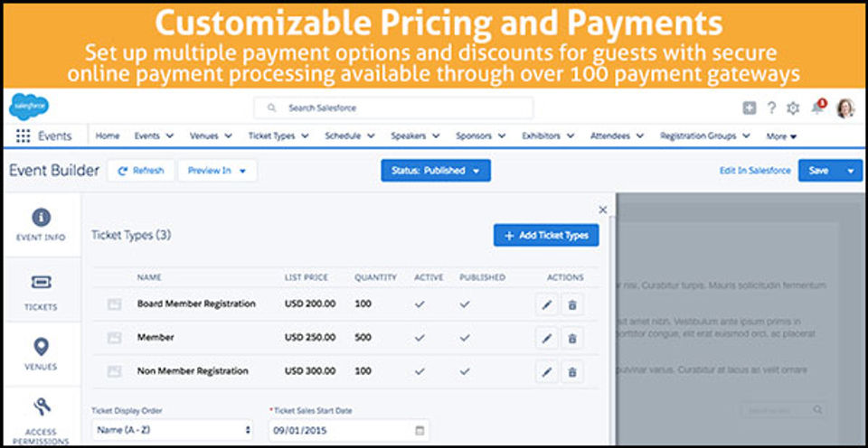868x448 pixels.
Task: Edit the Board Member Registration ticket
Action: pos(547,304)
